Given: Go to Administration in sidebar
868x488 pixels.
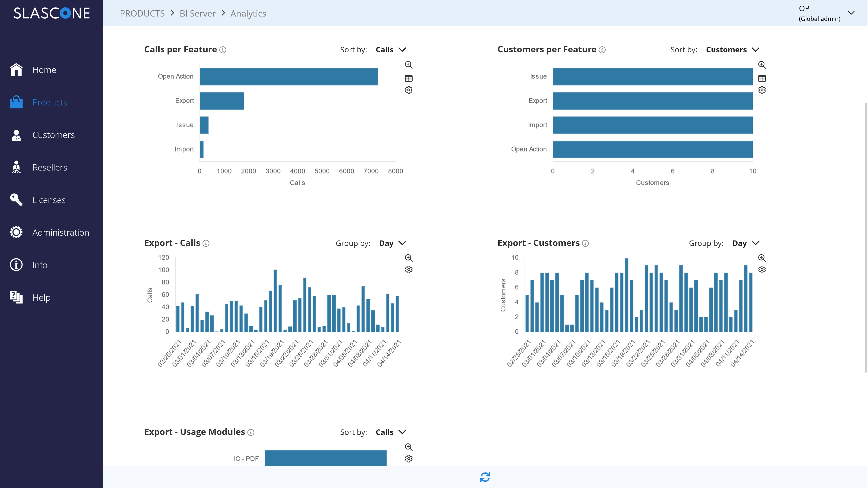Looking at the screenshot, I should click(x=61, y=233).
